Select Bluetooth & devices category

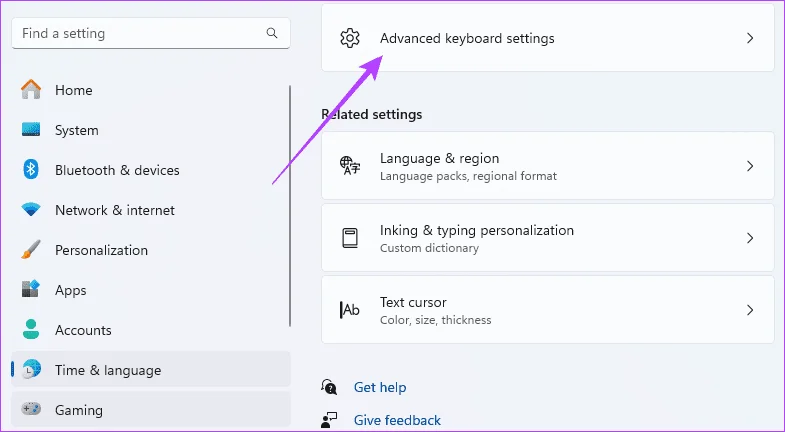click(x=150, y=170)
